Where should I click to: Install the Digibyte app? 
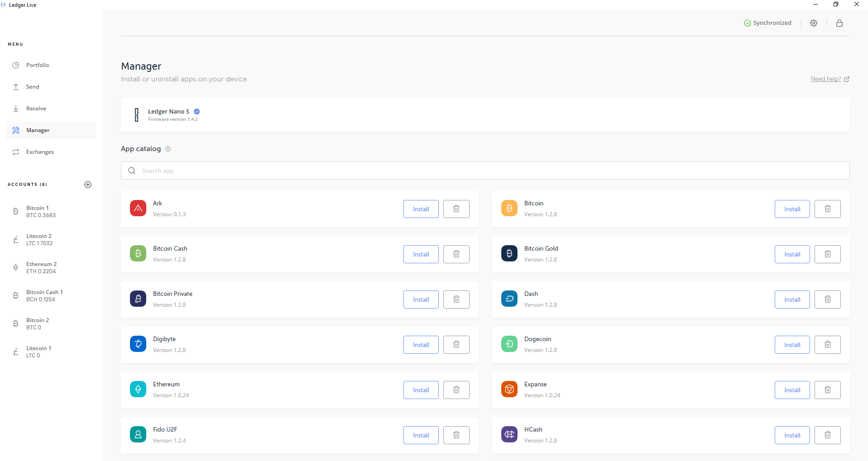click(421, 345)
